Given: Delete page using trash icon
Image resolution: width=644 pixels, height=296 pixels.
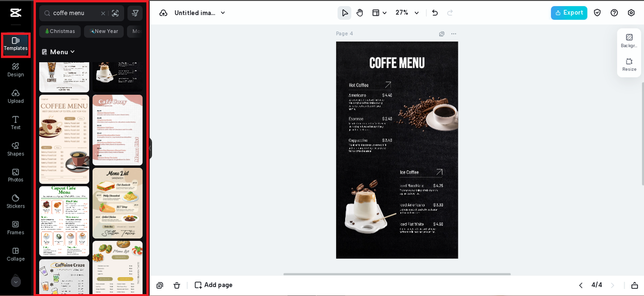Looking at the screenshot, I should pos(177,285).
